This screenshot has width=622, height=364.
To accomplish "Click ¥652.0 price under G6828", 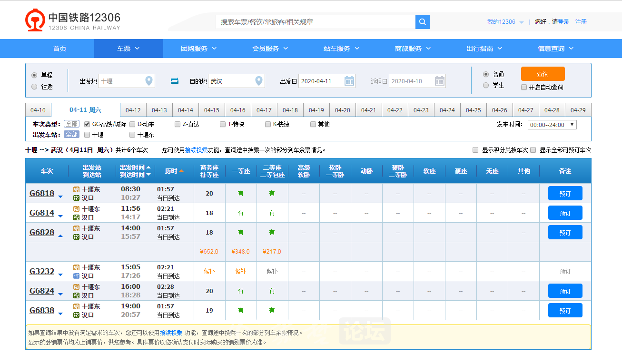I will coord(209,252).
